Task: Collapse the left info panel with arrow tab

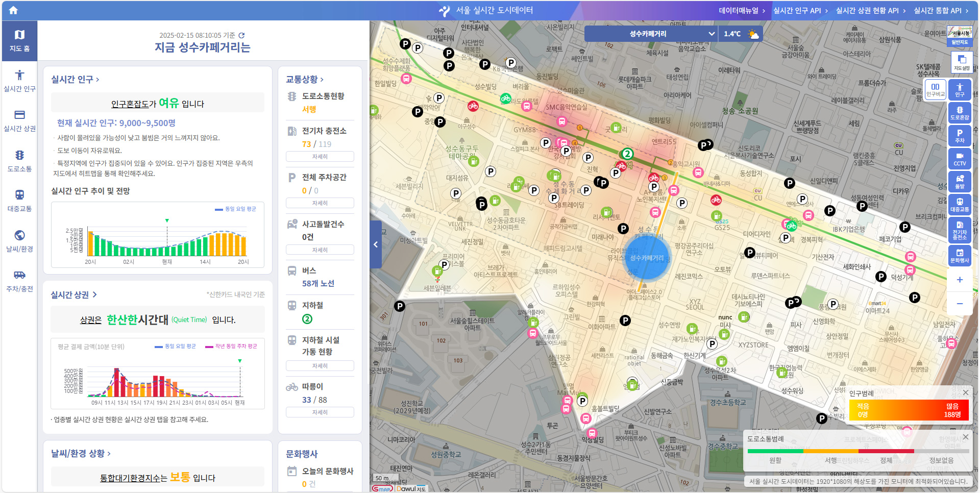Action: click(376, 244)
